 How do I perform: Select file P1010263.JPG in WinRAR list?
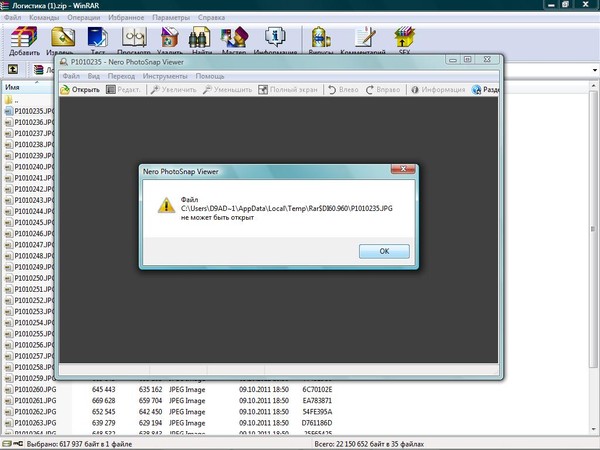(31, 423)
